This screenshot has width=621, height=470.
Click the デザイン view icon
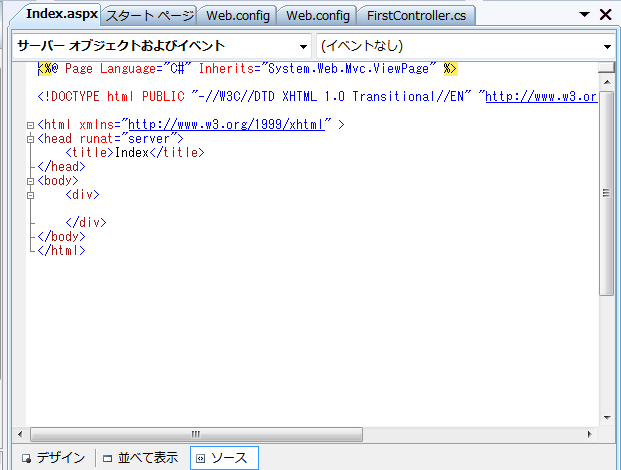point(27,459)
